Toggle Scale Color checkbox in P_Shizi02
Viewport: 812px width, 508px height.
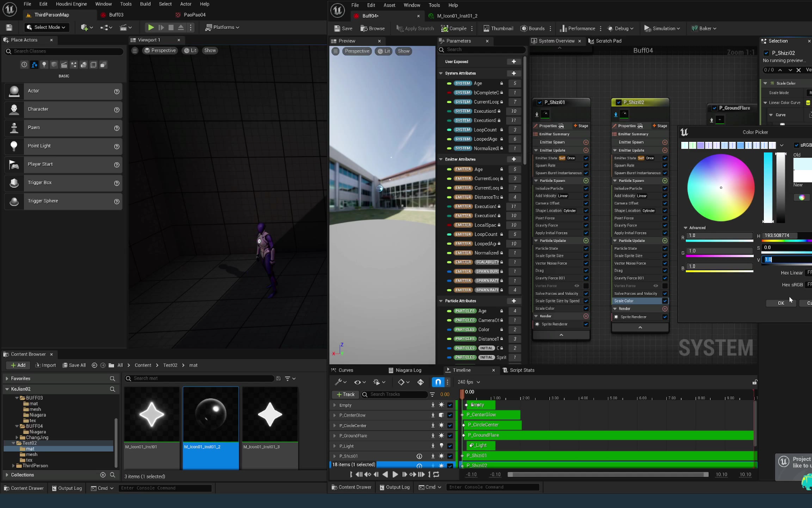click(x=665, y=301)
